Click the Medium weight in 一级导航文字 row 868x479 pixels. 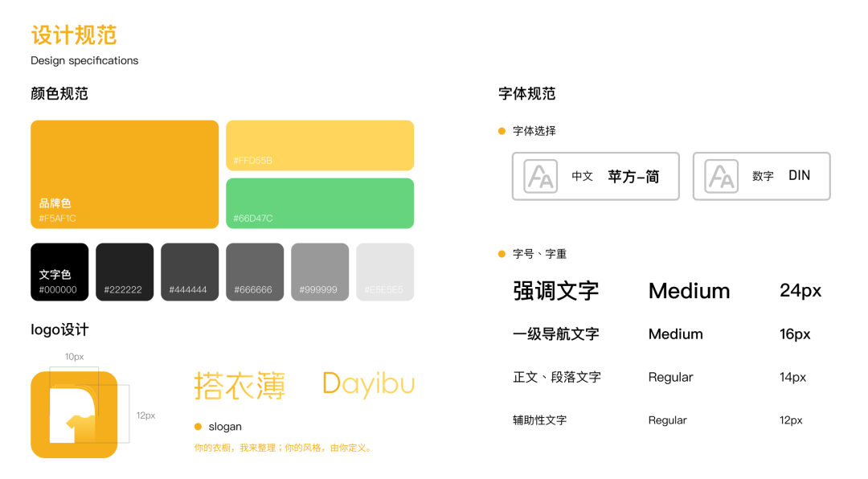click(676, 334)
